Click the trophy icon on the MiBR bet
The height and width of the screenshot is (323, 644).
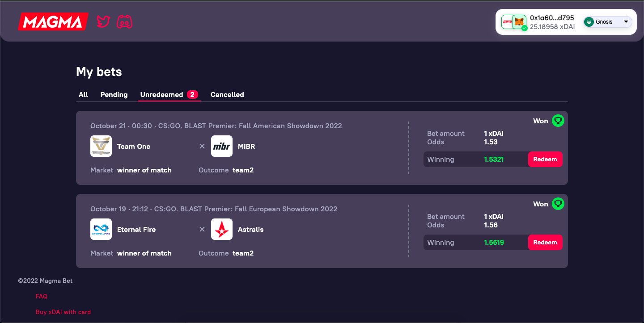click(x=558, y=121)
